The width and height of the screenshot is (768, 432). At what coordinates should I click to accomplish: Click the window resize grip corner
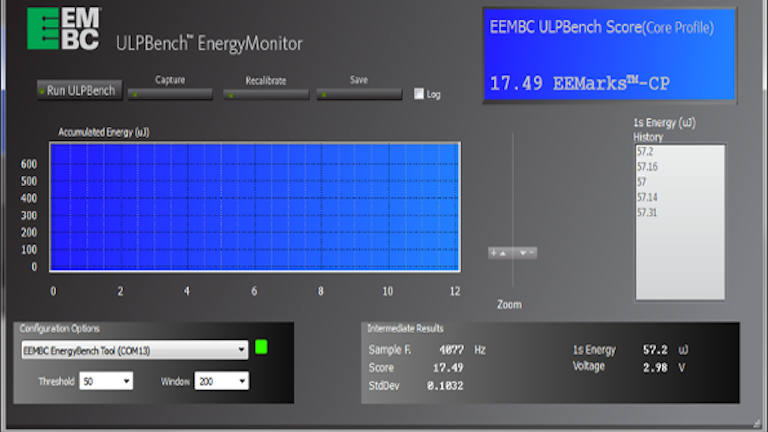[757, 424]
